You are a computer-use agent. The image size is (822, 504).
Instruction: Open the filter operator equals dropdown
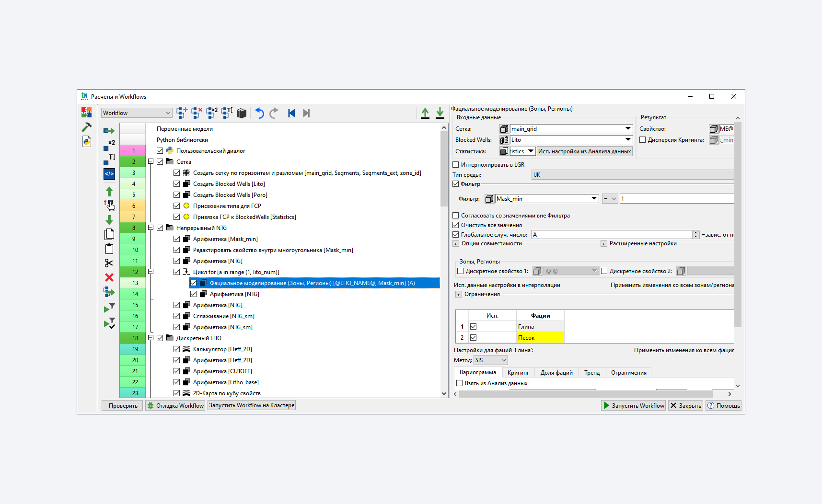610,199
